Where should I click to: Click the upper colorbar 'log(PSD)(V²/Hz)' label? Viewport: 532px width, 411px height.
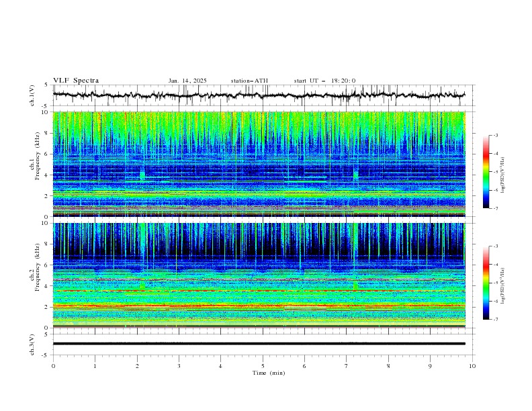[x=502, y=175]
